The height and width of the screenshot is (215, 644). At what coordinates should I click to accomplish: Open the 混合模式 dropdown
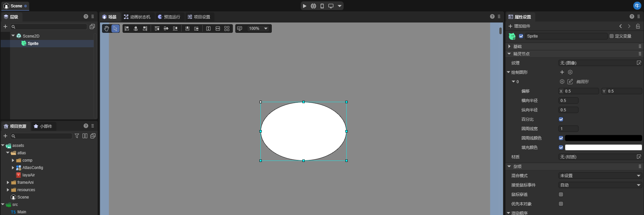(600, 176)
